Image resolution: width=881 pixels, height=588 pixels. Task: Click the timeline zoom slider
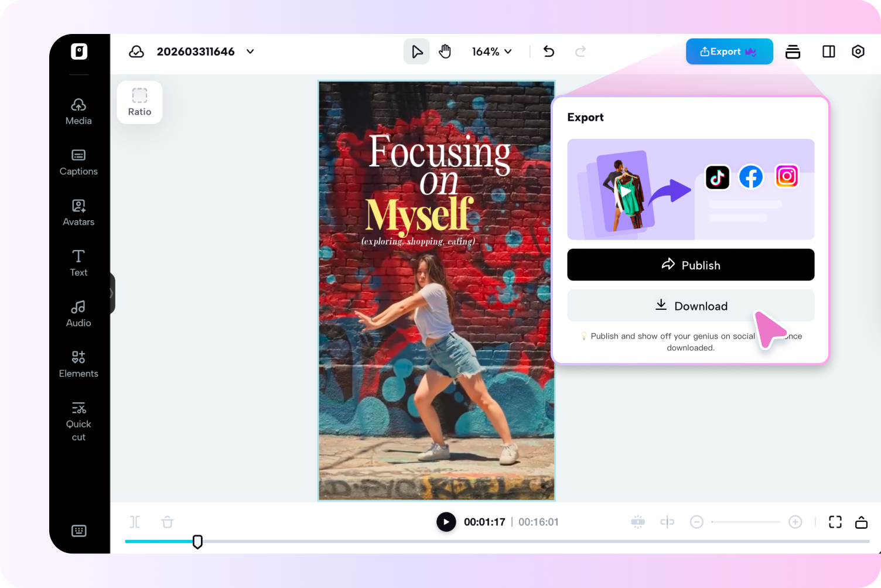point(746,522)
